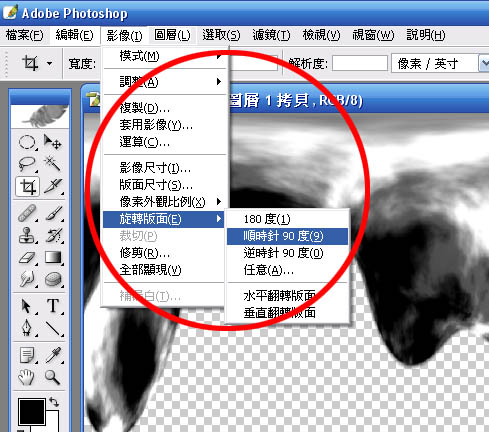Select the Magic Wand tool

pos(53,164)
